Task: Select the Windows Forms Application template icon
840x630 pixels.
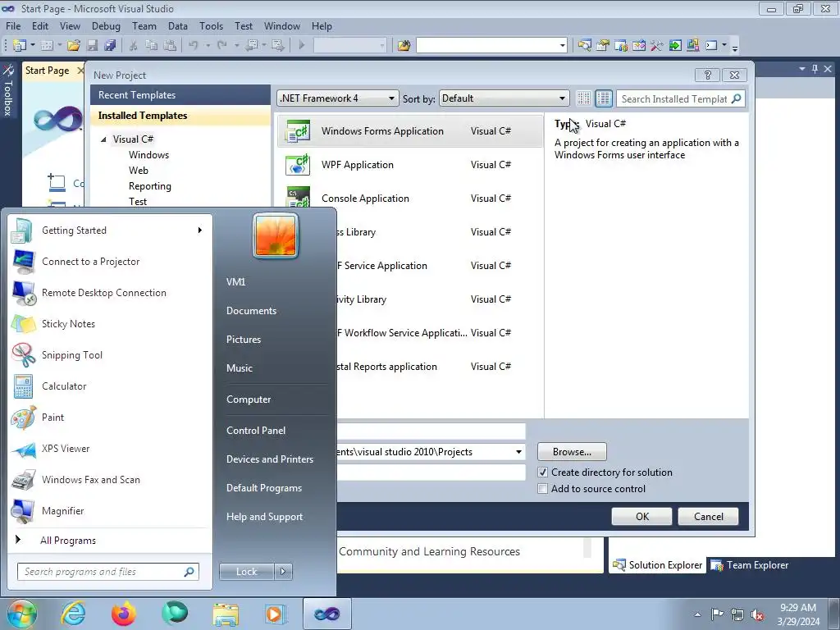Action: tap(299, 131)
